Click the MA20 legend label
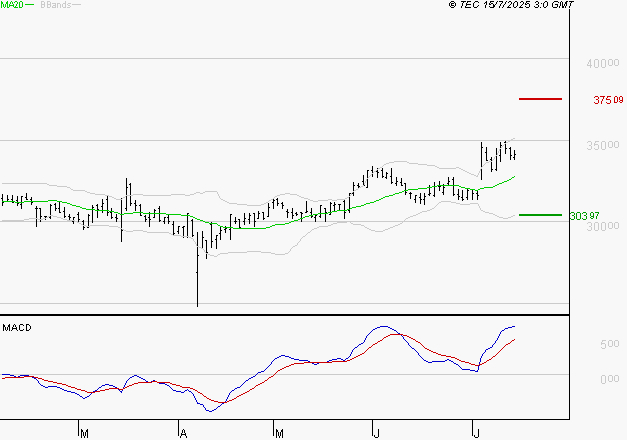This screenshot has height=440, width=627. (12, 5)
